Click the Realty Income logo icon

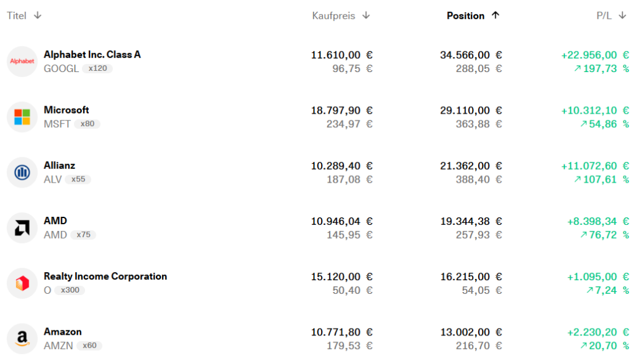pos(22,283)
